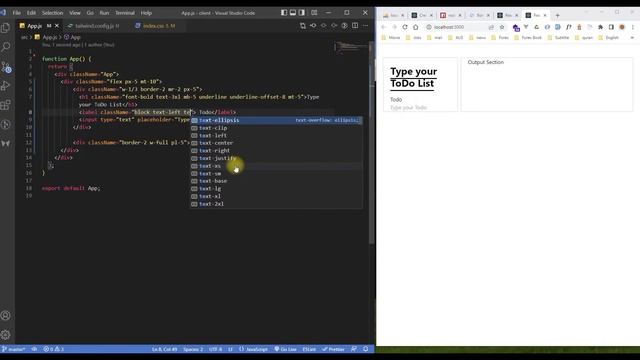
Task: Open the browser three-dot menu
Action: (x=633, y=27)
